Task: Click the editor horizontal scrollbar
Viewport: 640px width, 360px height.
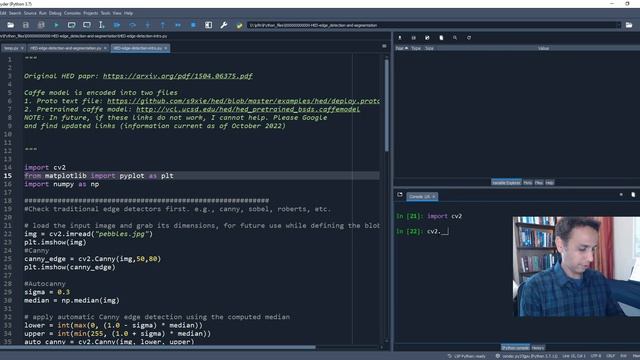Action: click(158, 347)
